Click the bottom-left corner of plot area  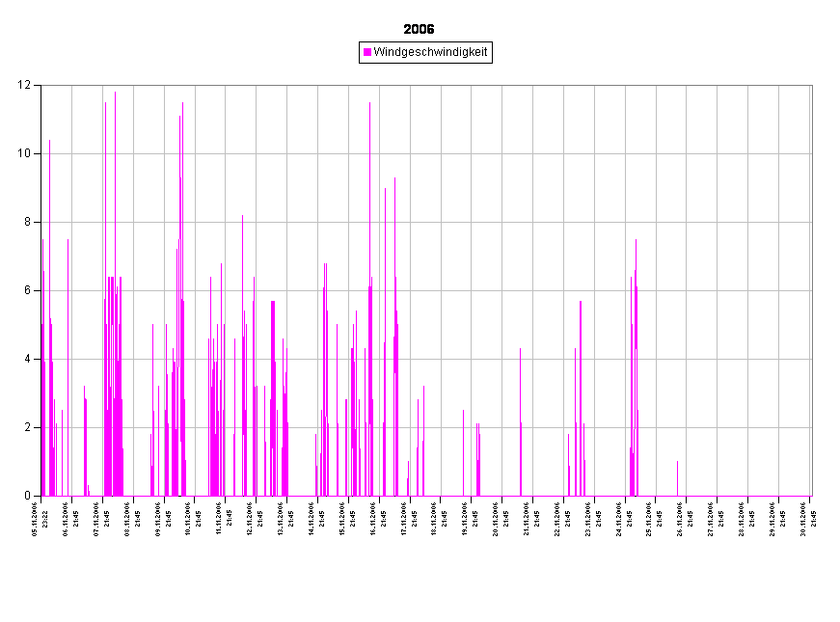[x=41, y=496]
